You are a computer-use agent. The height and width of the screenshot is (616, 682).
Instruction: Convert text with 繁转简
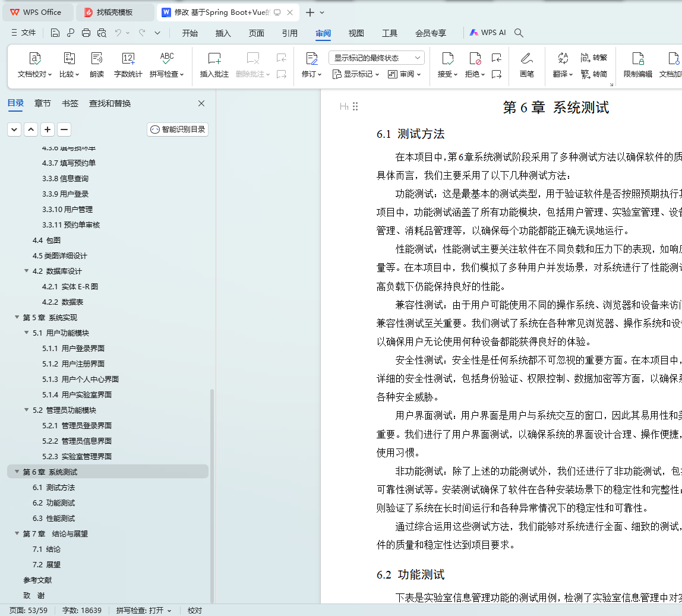point(593,74)
